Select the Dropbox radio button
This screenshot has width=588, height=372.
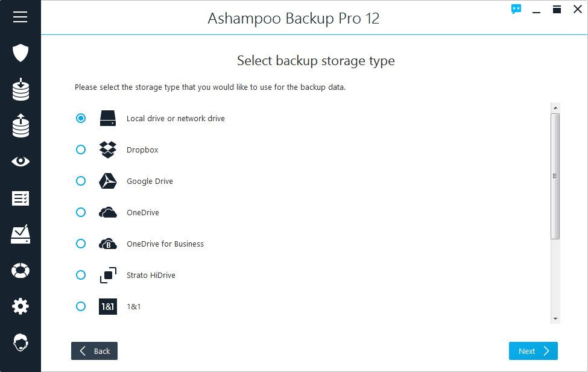click(x=81, y=150)
